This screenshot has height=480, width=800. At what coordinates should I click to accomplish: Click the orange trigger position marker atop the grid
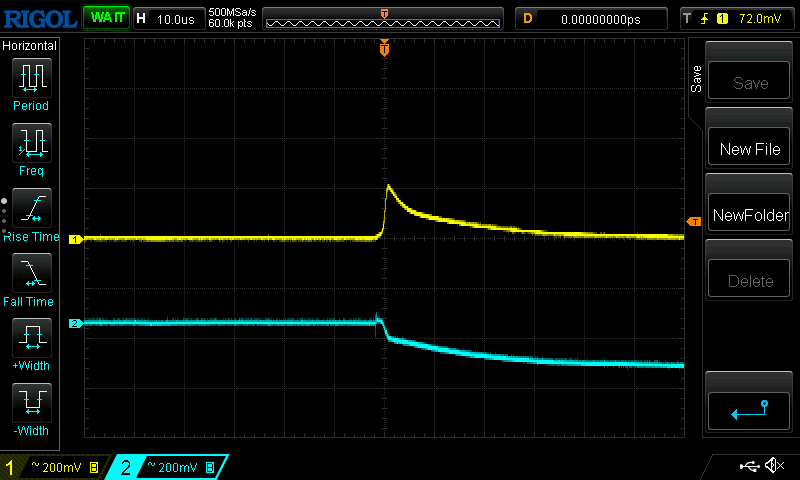384,49
